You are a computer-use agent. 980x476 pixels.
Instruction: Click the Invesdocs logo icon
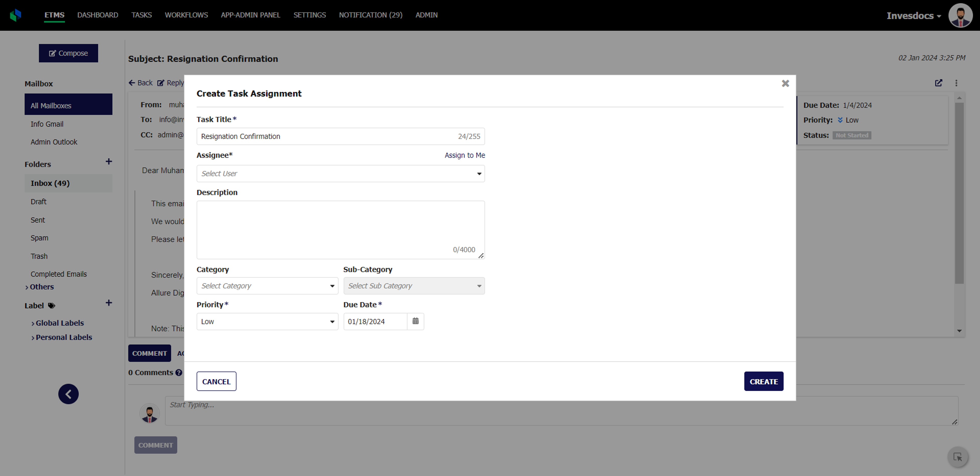click(x=16, y=15)
